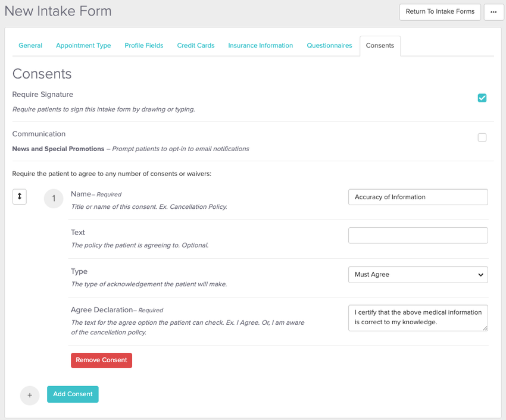Open the Appointment Type tab
The width and height of the screenshot is (506, 420).
pyautogui.click(x=83, y=45)
